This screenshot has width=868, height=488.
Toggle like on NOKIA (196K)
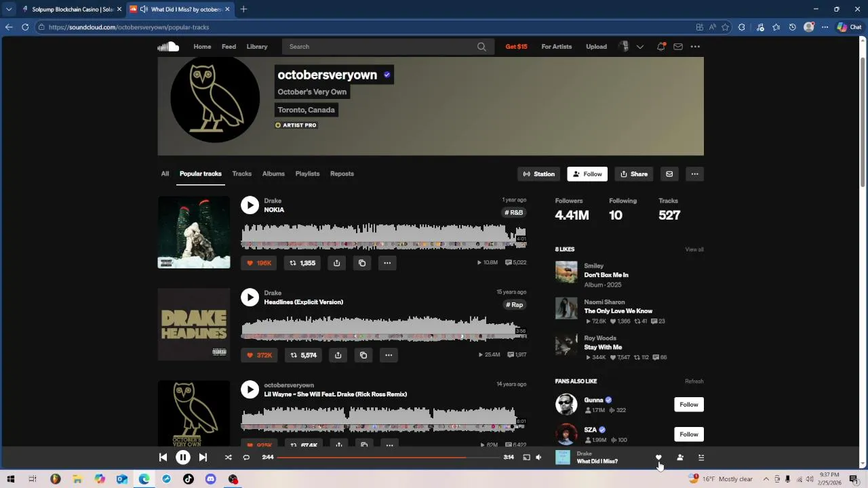pyautogui.click(x=259, y=263)
